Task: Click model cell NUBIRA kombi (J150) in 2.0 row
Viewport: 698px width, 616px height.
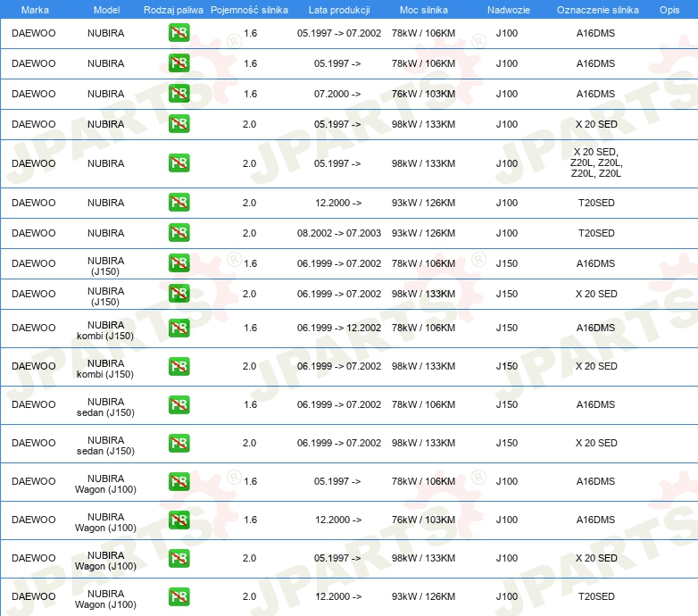Action: coord(105,369)
